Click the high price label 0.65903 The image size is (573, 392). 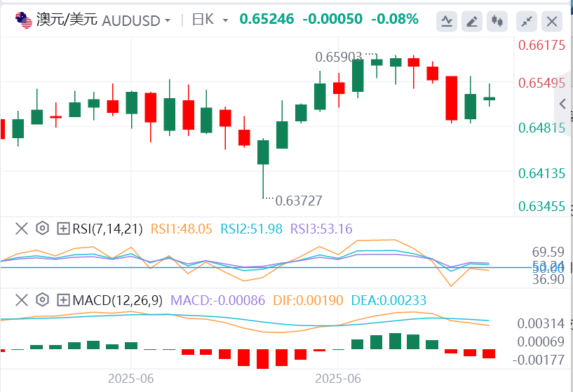tap(339, 57)
